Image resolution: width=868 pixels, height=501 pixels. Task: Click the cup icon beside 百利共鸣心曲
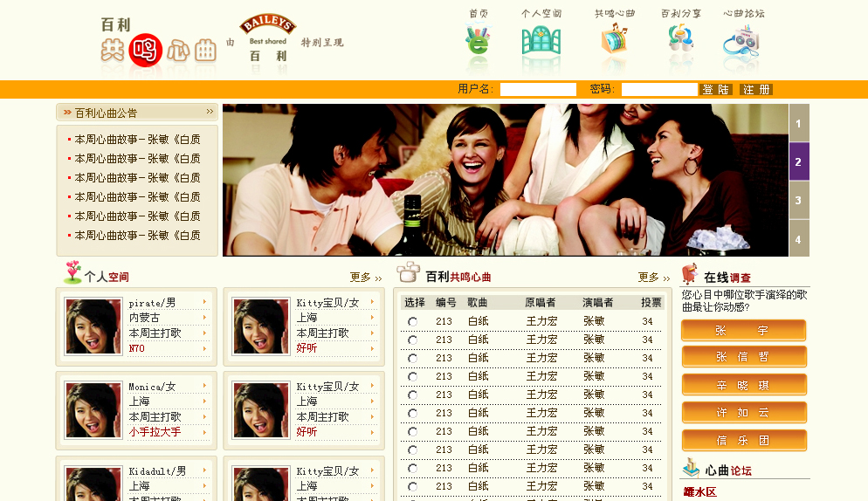[x=409, y=271]
